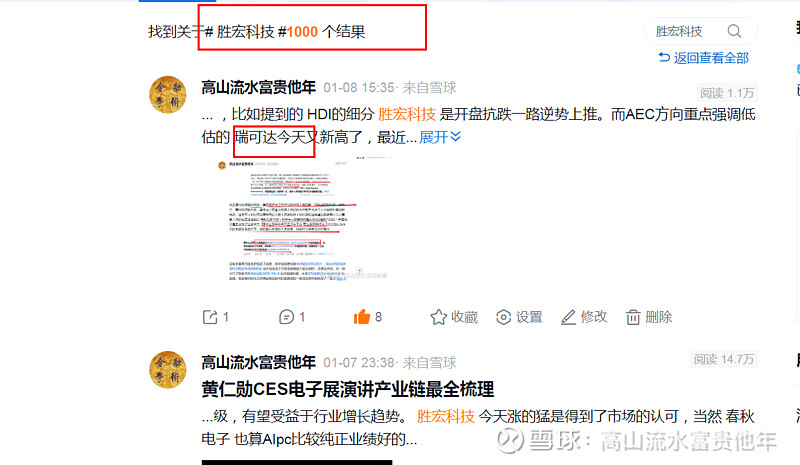Open avatar of second post author
Viewport: 800px width, 465px height.
pos(168,370)
